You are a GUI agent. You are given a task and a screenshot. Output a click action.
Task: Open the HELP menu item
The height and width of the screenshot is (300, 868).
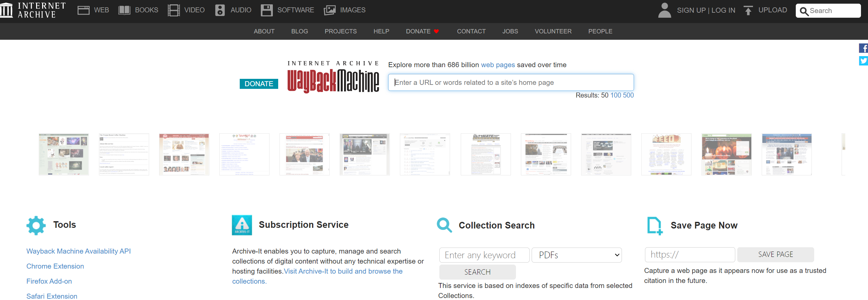(381, 31)
